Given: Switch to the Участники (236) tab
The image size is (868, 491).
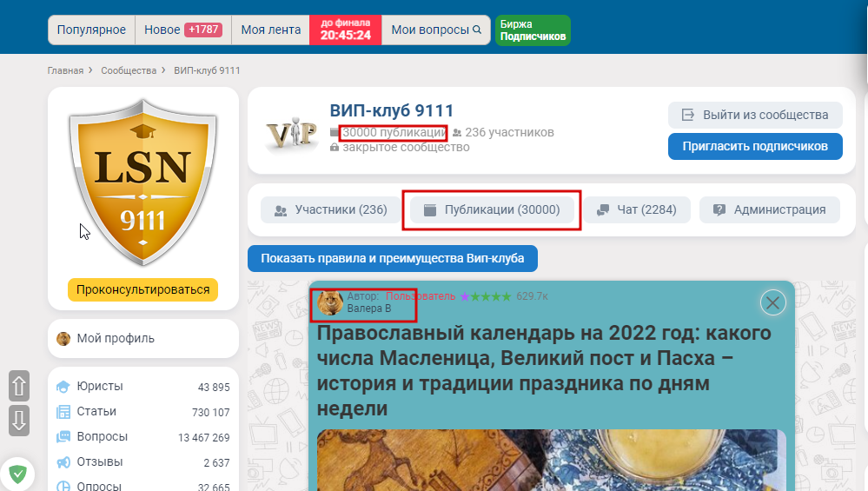Looking at the screenshot, I should [x=330, y=209].
